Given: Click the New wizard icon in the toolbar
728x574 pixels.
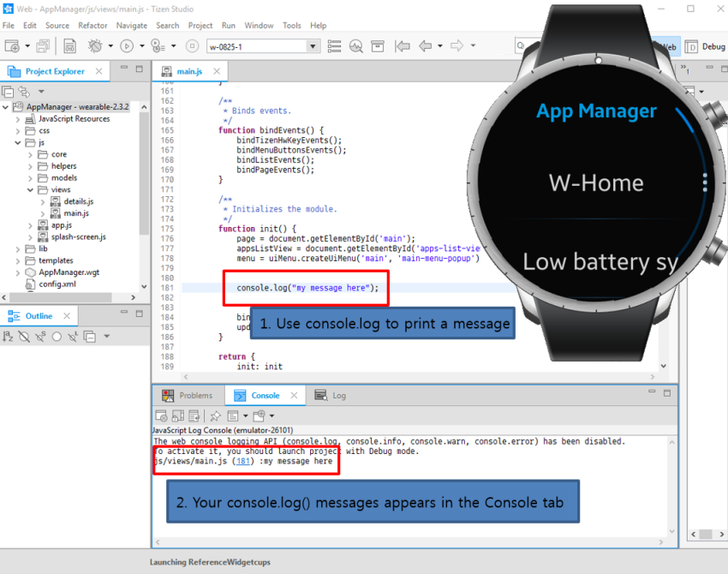Looking at the screenshot, I should [x=11, y=46].
